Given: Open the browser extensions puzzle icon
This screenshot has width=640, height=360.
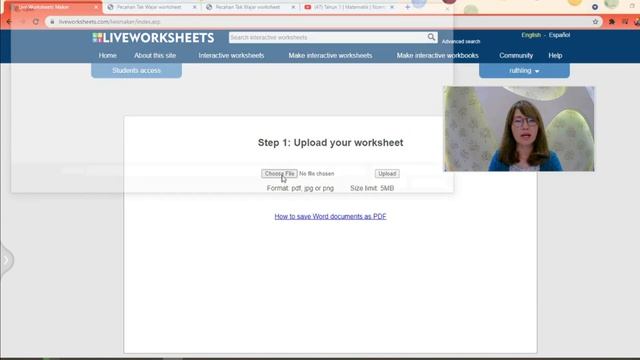Looking at the screenshot, I should [612, 22].
